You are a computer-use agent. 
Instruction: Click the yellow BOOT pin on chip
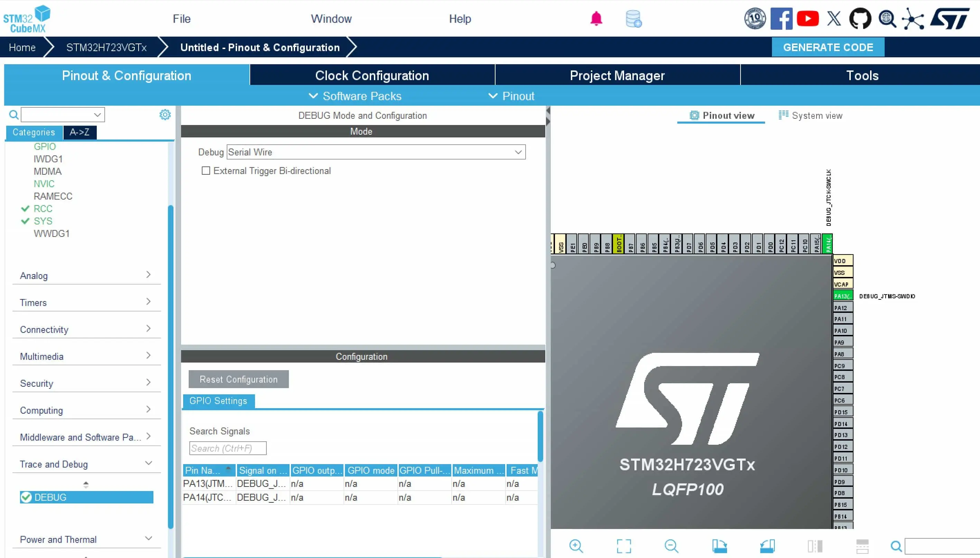point(618,244)
